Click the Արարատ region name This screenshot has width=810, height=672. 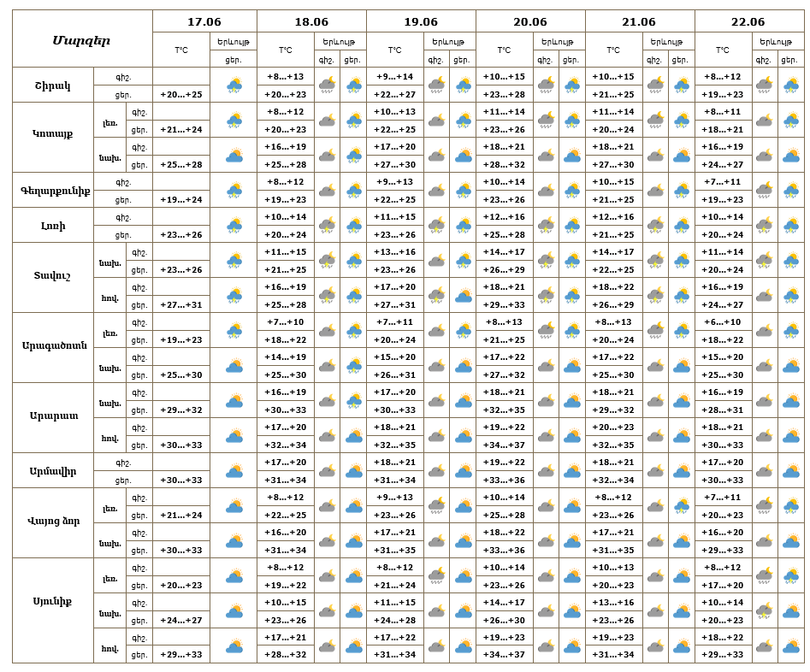coord(54,416)
